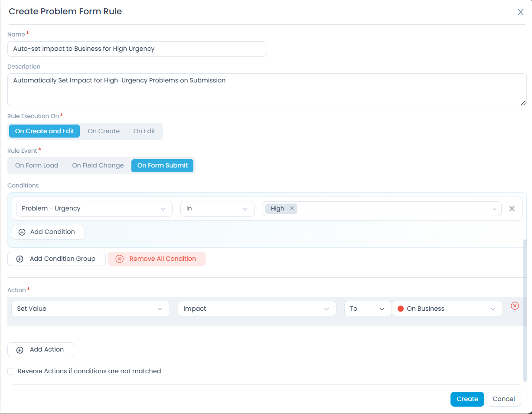This screenshot has width=532, height=414.
Task: Enable Reverse Actions if conditions not matched
Action: pos(11,371)
